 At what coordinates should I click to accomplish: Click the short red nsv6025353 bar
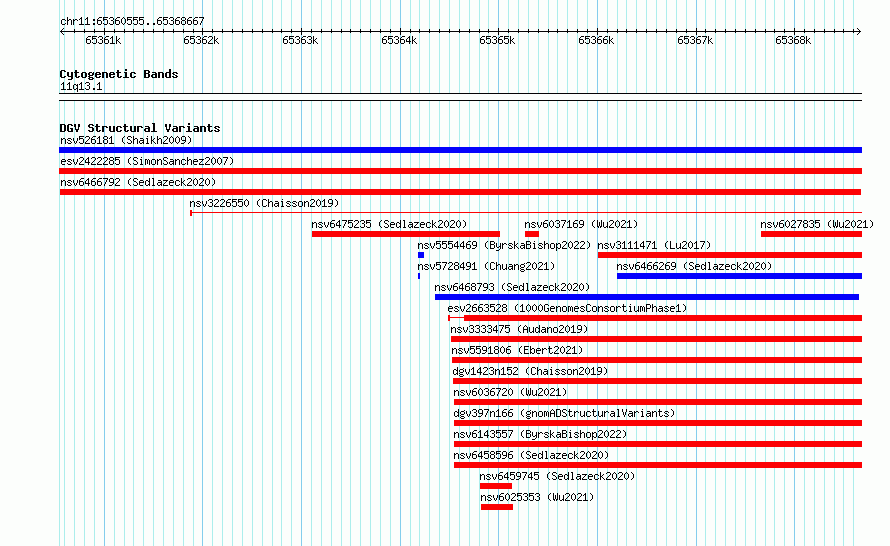click(x=497, y=507)
